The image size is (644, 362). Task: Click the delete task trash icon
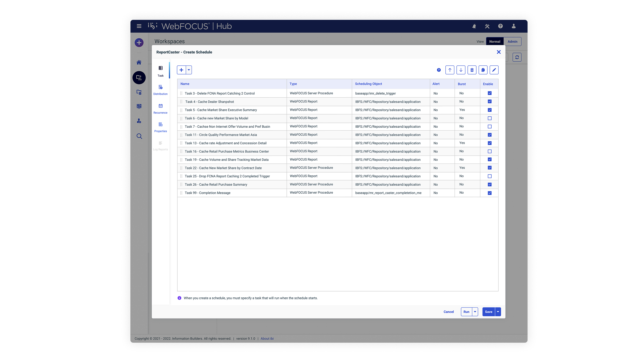point(472,70)
